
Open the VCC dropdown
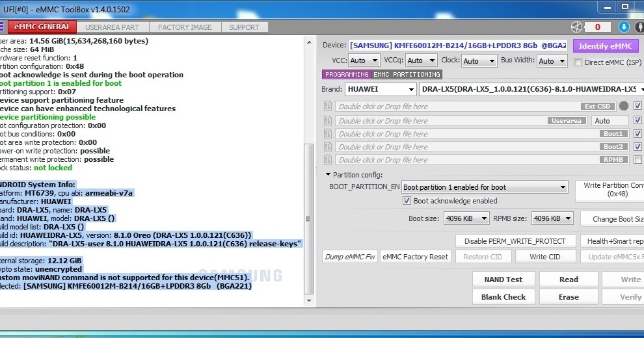(x=364, y=60)
